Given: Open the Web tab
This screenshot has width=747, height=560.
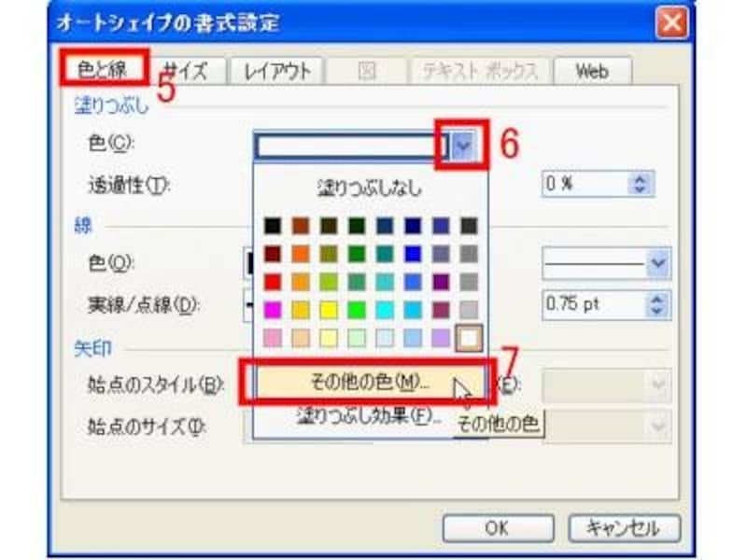Looking at the screenshot, I should point(595,68).
